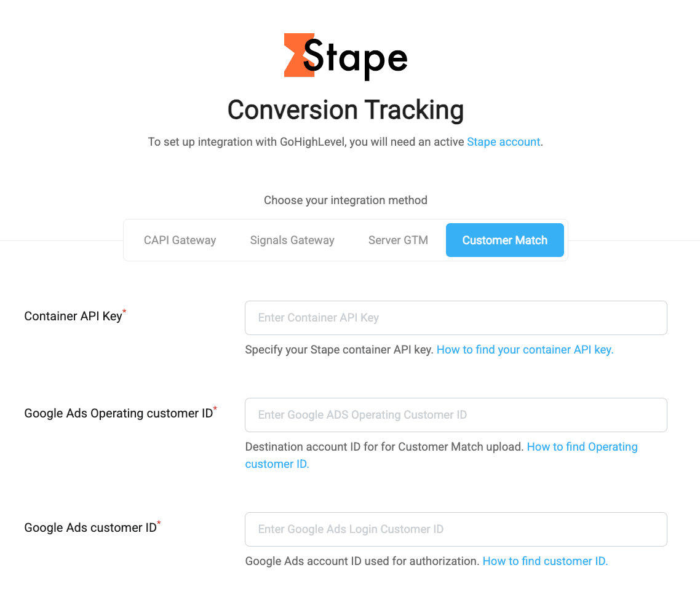
Task: Switch to Signals Gateway tab
Action: 292,240
